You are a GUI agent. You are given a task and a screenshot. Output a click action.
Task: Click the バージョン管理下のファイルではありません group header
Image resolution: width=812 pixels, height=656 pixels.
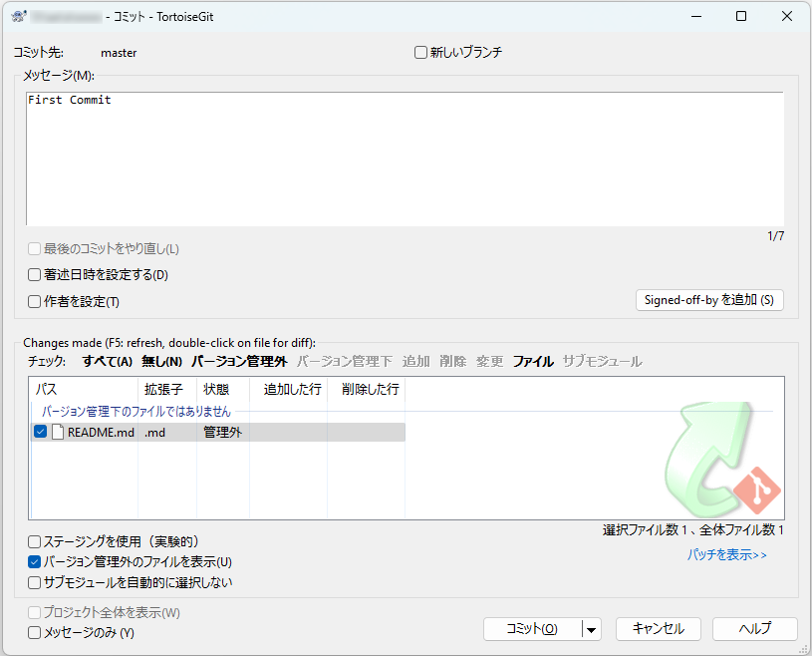[136, 412]
